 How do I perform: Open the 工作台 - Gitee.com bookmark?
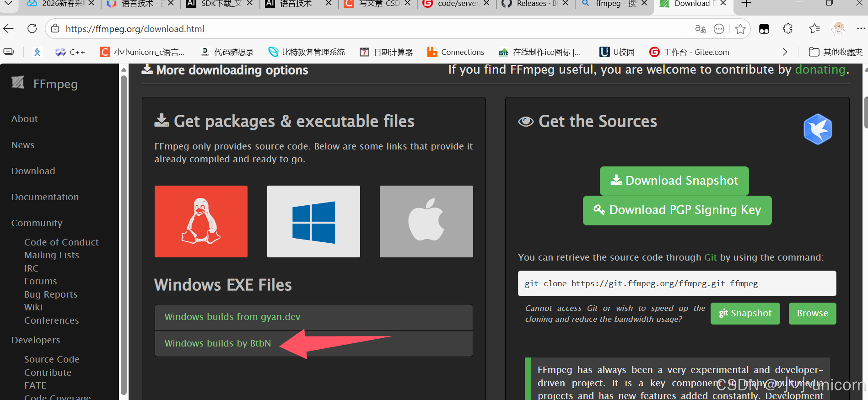(x=689, y=52)
